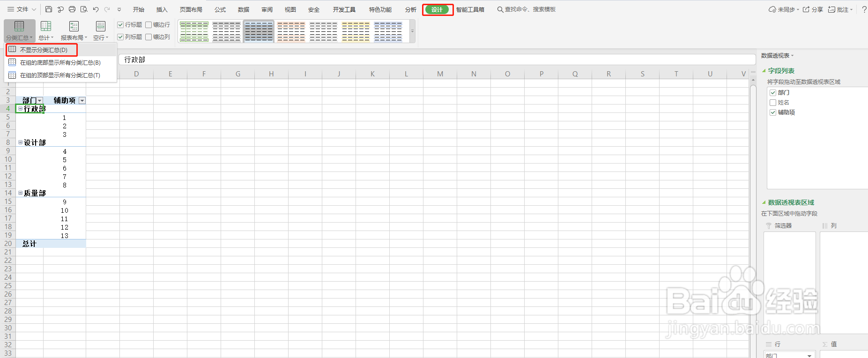
Task: Click the Export to PDF icon
Action: (60, 9)
